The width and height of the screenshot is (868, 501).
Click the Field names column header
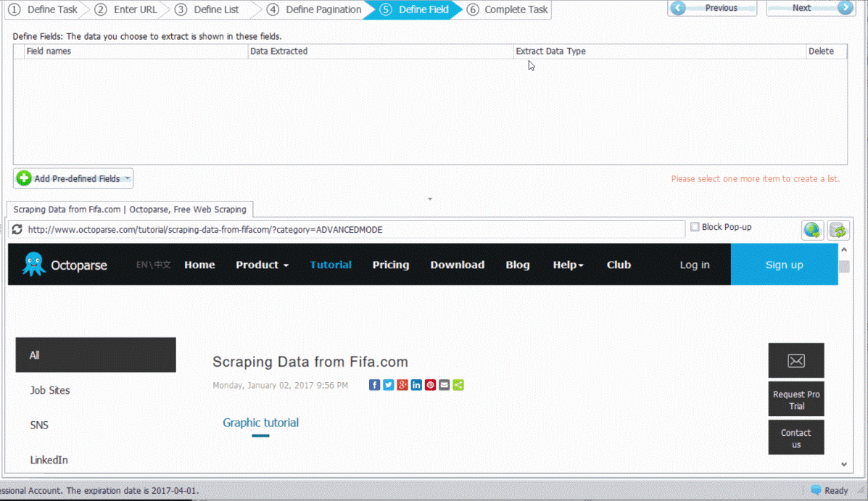(136, 51)
